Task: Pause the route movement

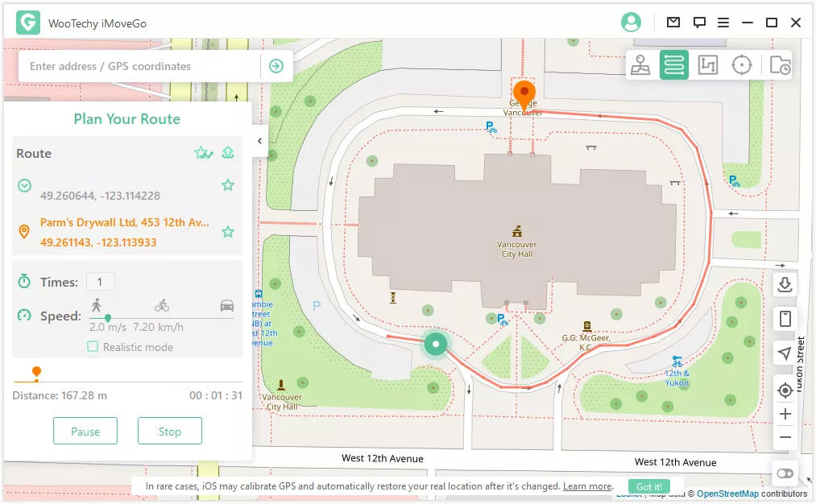Action: coord(85,432)
